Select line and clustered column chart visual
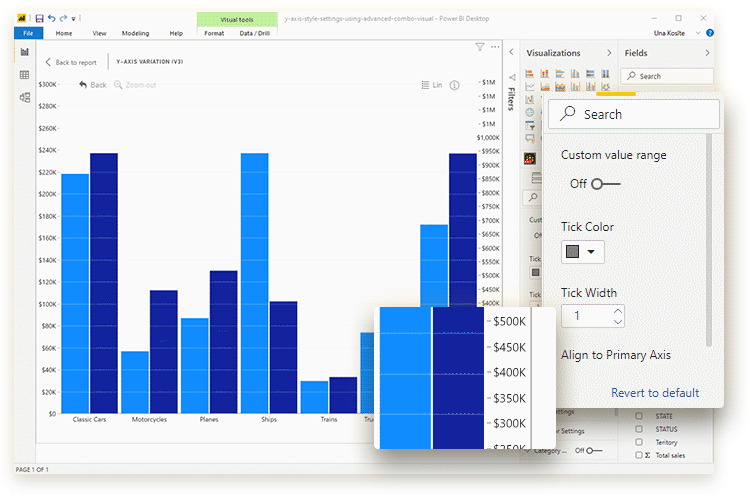Viewport: 750px width, 500px height. coord(591,87)
